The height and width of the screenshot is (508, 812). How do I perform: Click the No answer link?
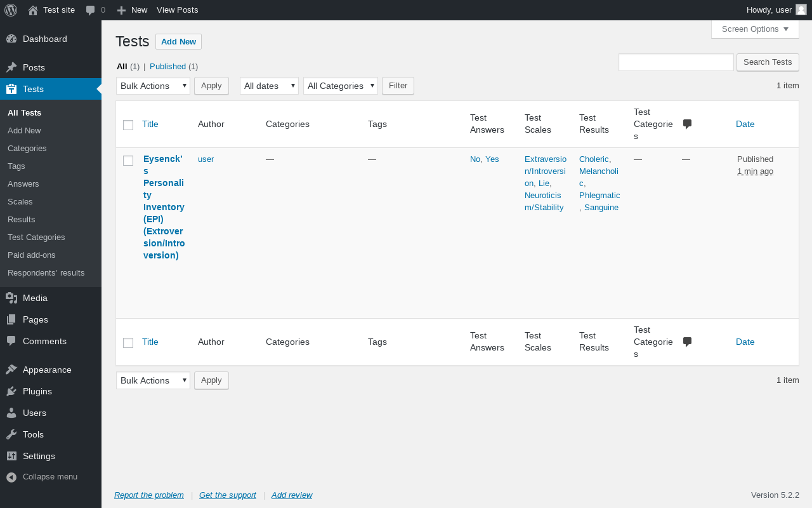475,159
